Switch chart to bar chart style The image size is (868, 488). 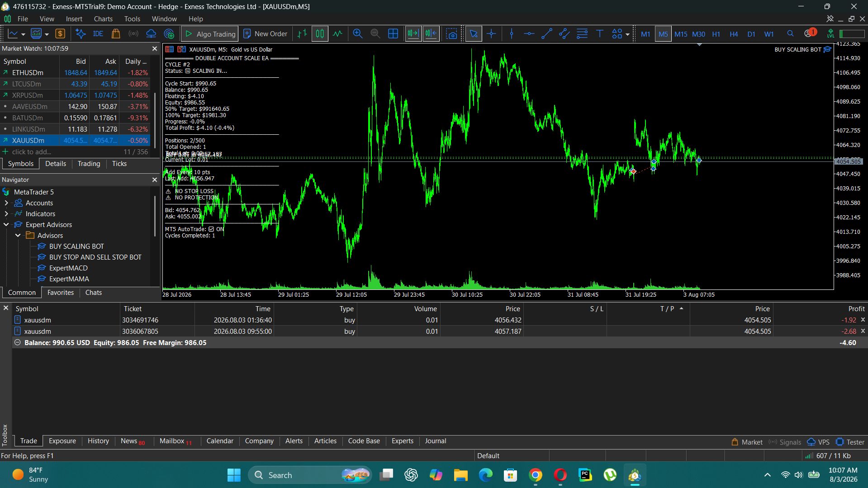click(302, 34)
